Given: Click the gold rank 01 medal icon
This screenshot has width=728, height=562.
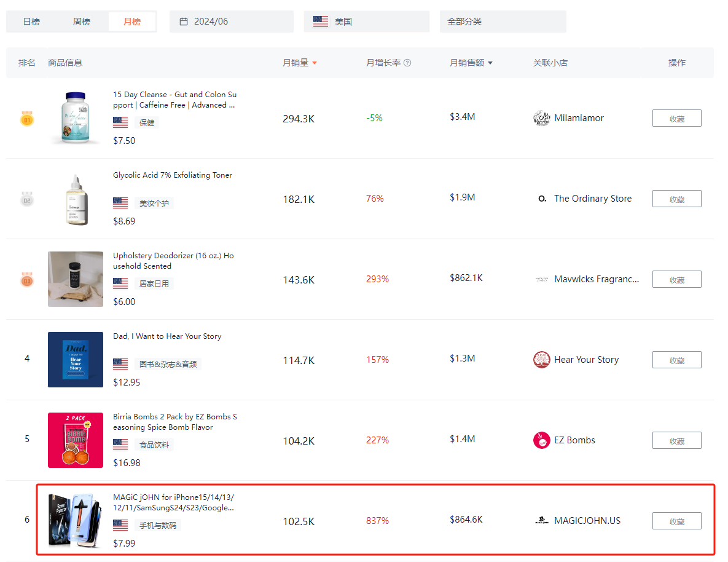Looking at the screenshot, I should pyautogui.click(x=26, y=118).
